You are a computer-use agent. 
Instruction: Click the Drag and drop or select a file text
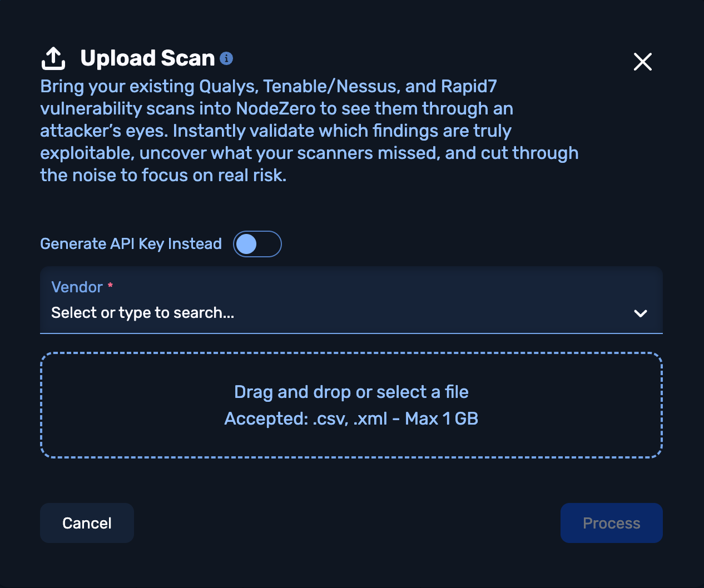[351, 392]
